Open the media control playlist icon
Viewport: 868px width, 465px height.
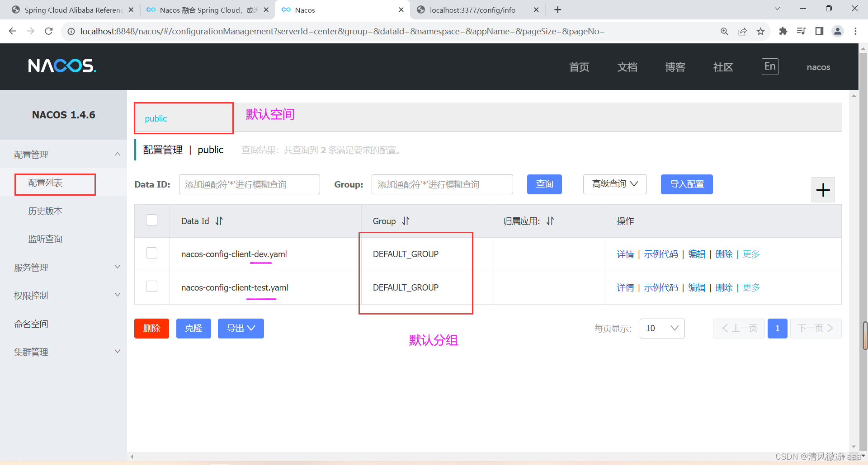click(x=801, y=31)
